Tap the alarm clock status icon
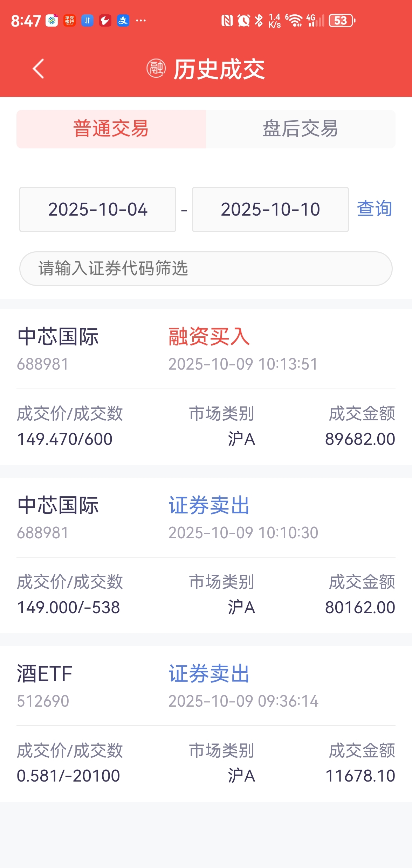The height and width of the screenshot is (868, 412). click(243, 21)
